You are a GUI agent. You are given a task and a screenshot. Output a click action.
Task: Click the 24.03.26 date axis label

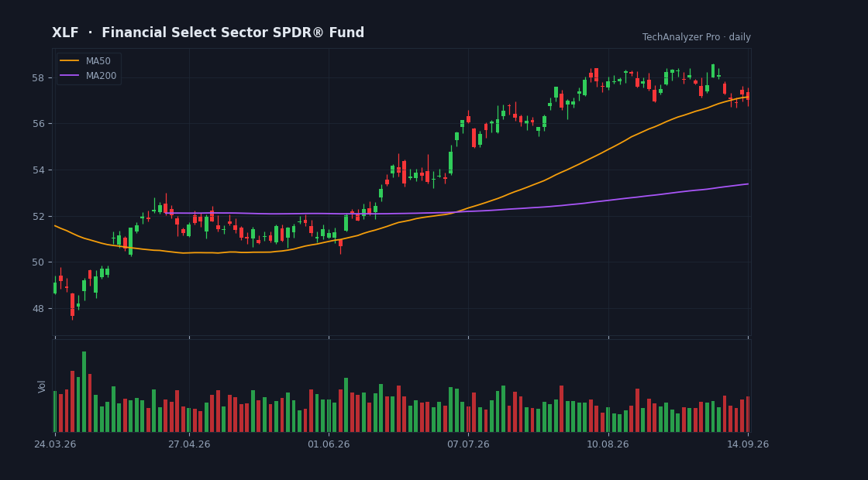(55, 444)
